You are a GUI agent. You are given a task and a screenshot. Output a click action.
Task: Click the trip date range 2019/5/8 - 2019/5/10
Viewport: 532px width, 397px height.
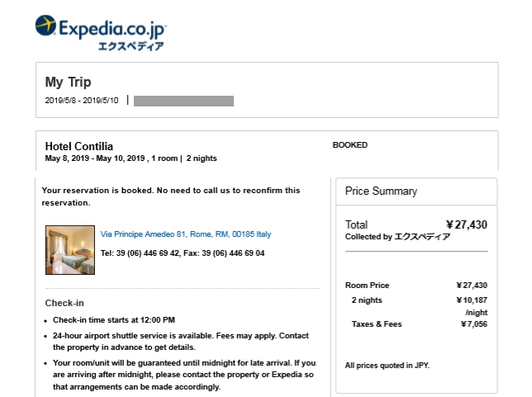coord(82,101)
